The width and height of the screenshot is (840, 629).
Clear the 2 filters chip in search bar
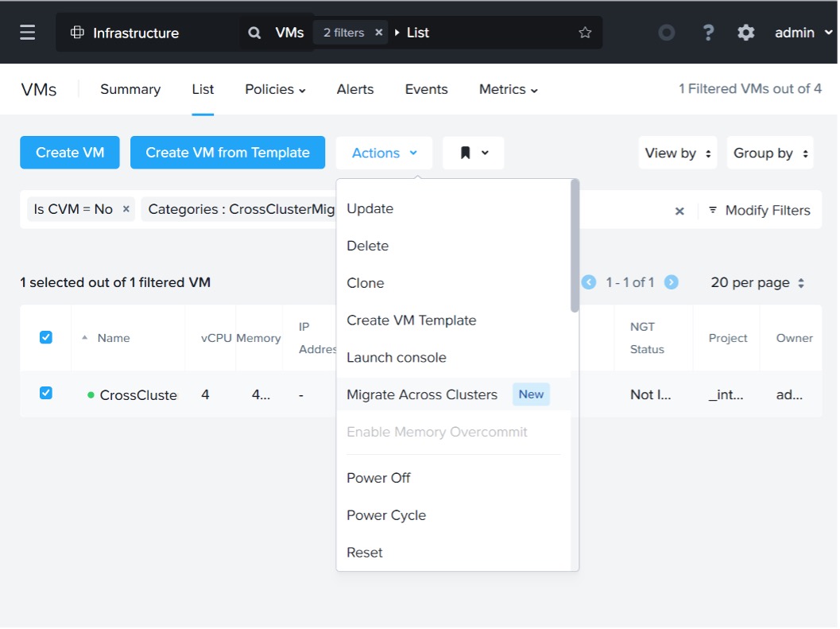point(379,33)
